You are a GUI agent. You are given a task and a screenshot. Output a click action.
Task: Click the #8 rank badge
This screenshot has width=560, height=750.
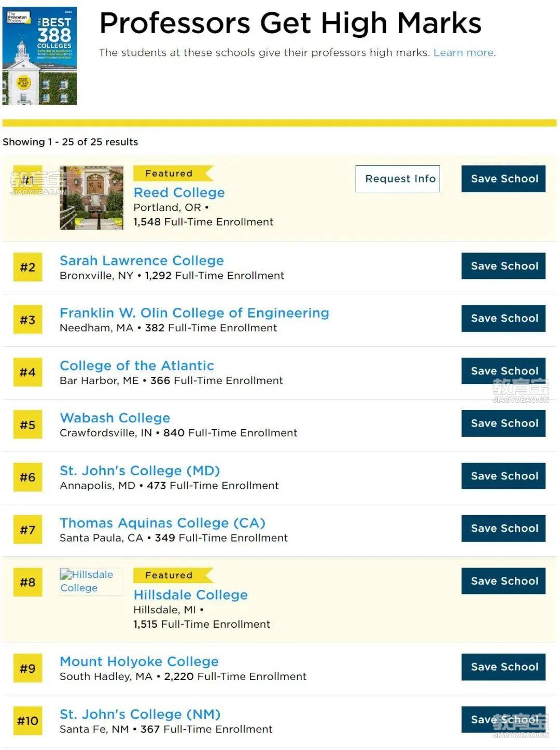(27, 583)
